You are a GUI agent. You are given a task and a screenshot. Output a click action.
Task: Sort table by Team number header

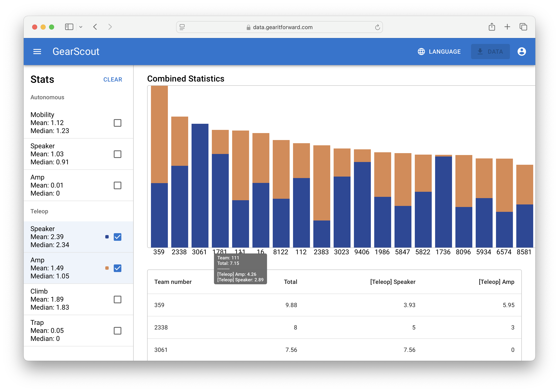pos(173,282)
